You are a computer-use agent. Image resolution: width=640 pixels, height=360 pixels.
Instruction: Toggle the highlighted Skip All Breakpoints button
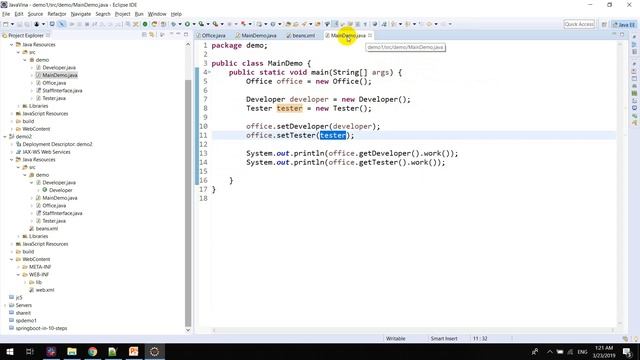(x=62, y=24)
